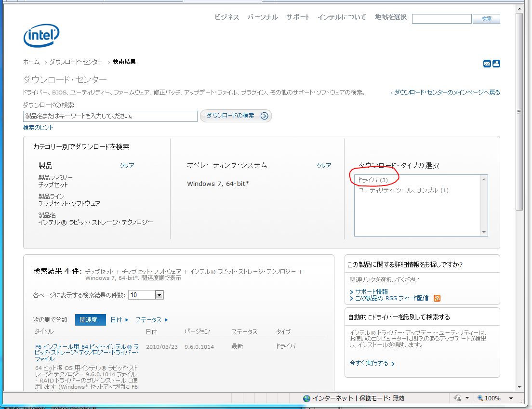Image resolution: width=532 pixels, height=409 pixels.
Task: Click the この製品の RSS フィード配信 link
Action: pyautogui.click(x=392, y=298)
